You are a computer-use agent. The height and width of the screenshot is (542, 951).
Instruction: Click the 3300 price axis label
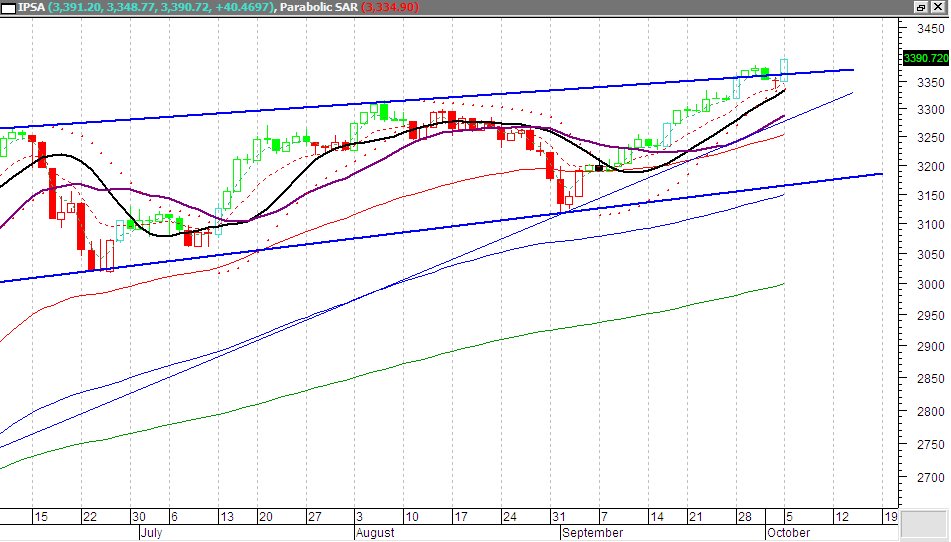(x=930, y=110)
